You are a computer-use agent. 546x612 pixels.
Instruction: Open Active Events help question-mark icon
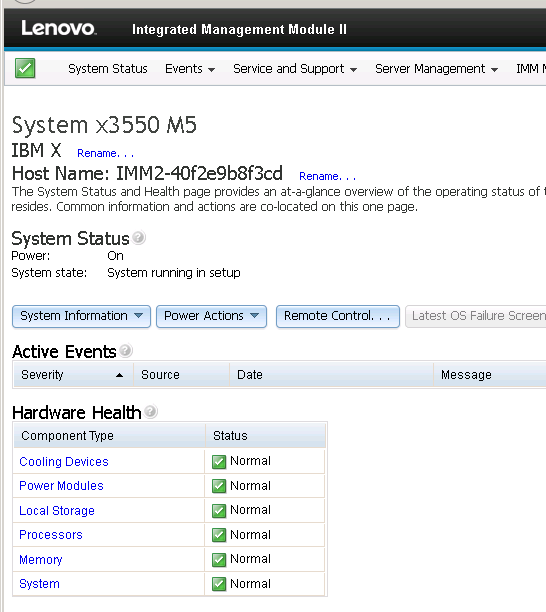[x=126, y=350]
